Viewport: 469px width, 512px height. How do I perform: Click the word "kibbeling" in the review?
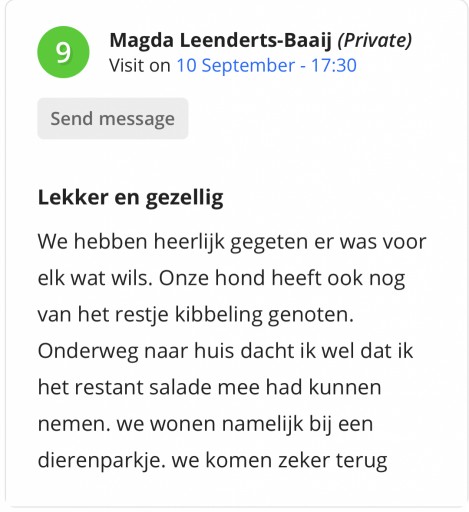[x=219, y=315]
